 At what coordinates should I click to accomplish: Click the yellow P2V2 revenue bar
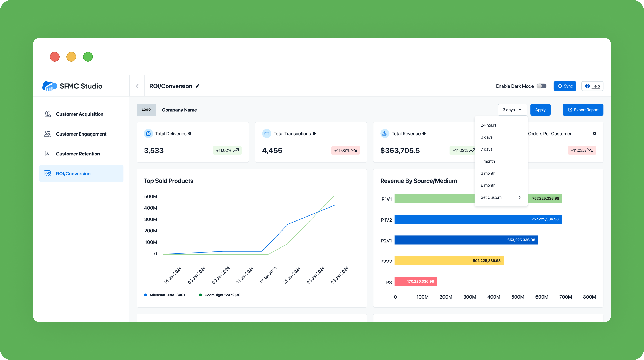click(449, 260)
